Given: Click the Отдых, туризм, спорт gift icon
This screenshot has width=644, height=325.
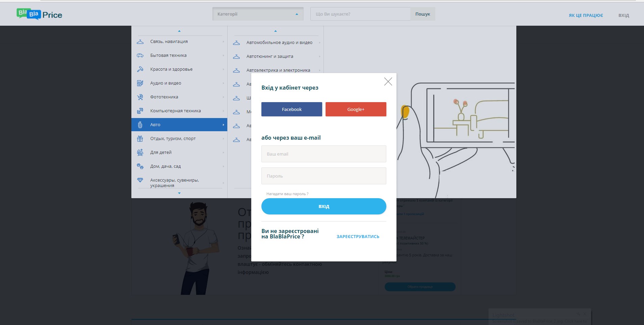Looking at the screenshot, I should pos(140,139).
